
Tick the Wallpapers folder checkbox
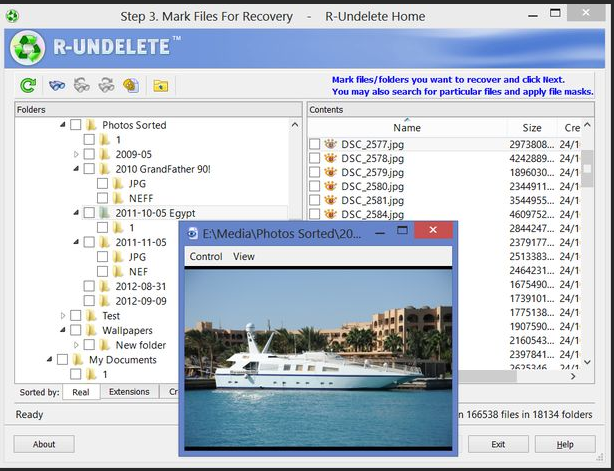76,330
